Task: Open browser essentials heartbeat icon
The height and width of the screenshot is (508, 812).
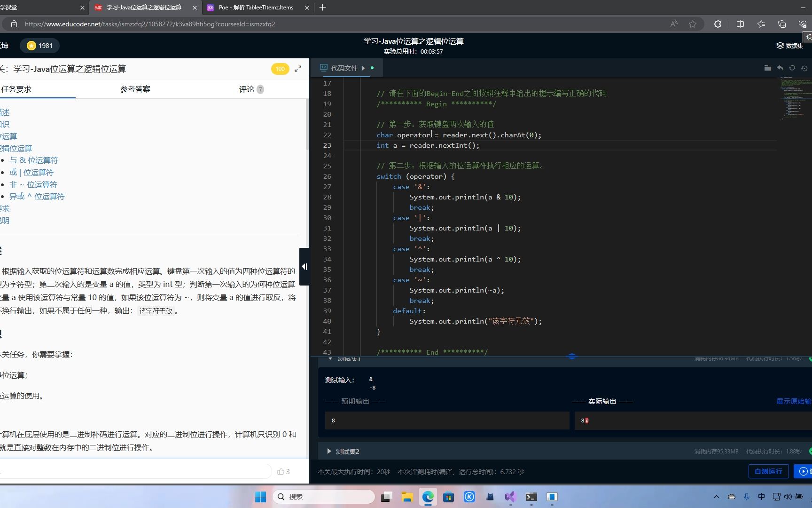Action: click(803, 24)
